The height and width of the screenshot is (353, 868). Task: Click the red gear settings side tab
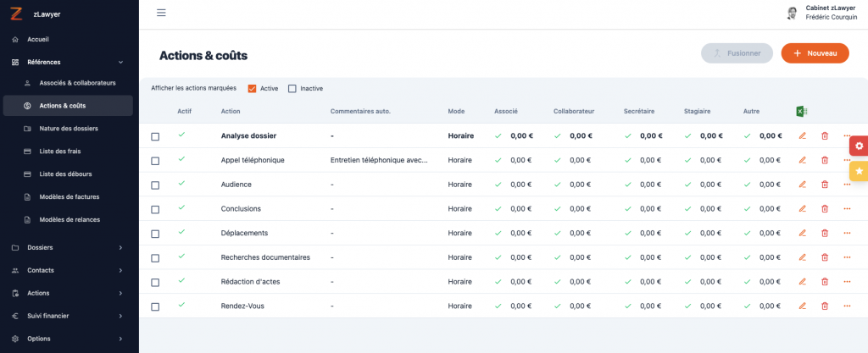(x=859, y=146)
